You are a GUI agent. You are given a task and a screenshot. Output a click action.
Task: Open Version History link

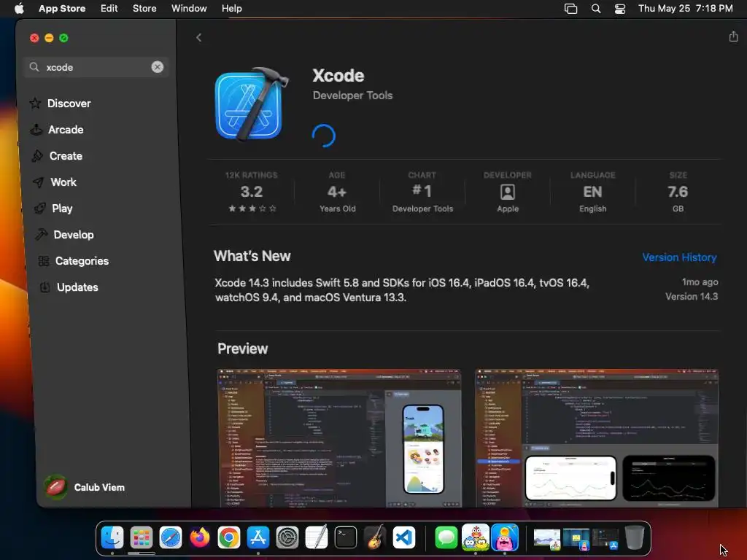coord(679,257)
